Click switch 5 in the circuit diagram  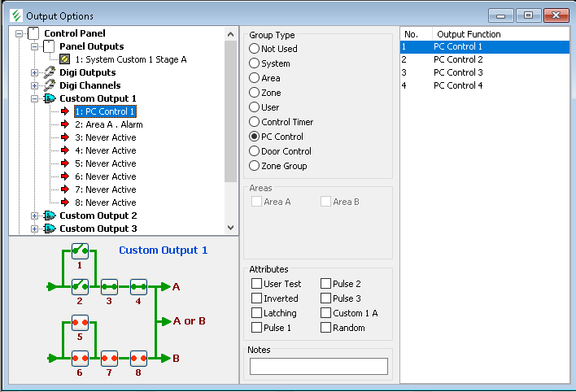80,322
